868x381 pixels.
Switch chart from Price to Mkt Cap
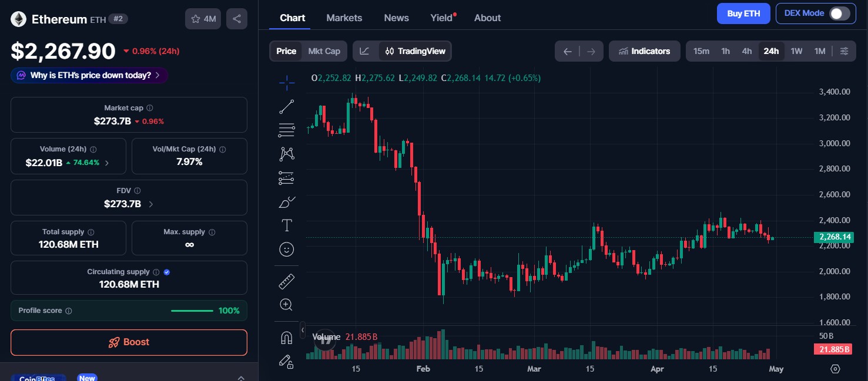324,51
